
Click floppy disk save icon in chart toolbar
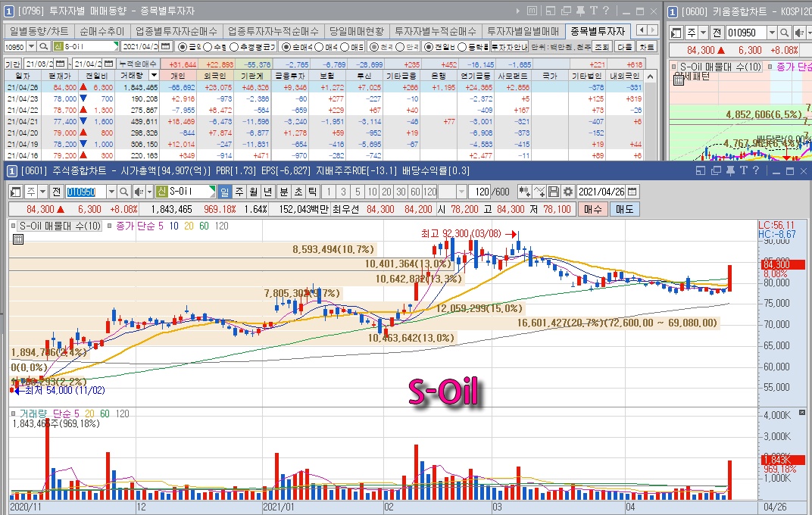click(554, 192)
